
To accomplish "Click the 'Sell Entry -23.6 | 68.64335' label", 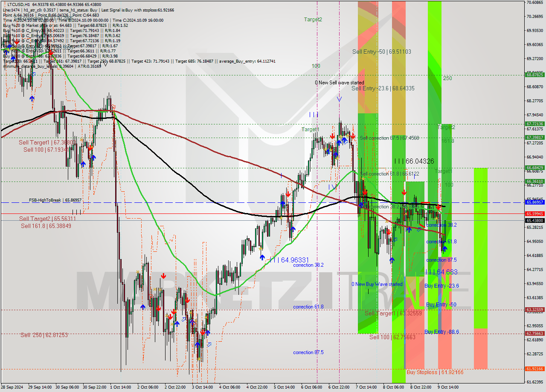I will tap(383, 88).
